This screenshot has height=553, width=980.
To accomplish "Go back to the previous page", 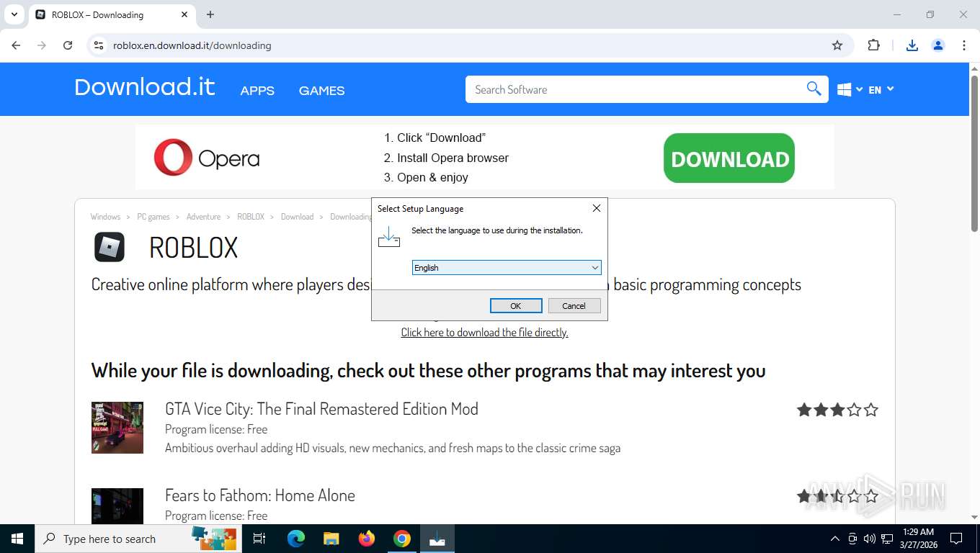I will pyautogui.click(x=16, y=45).
